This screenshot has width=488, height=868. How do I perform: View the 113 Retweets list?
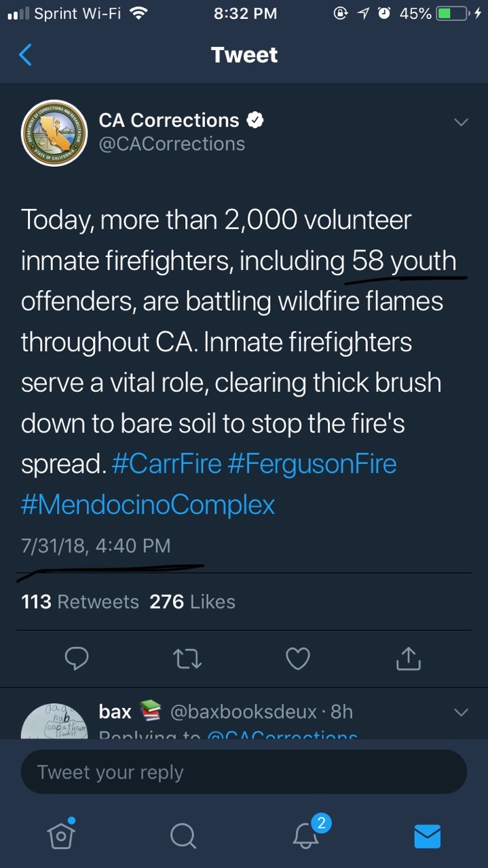pos(80,601)
